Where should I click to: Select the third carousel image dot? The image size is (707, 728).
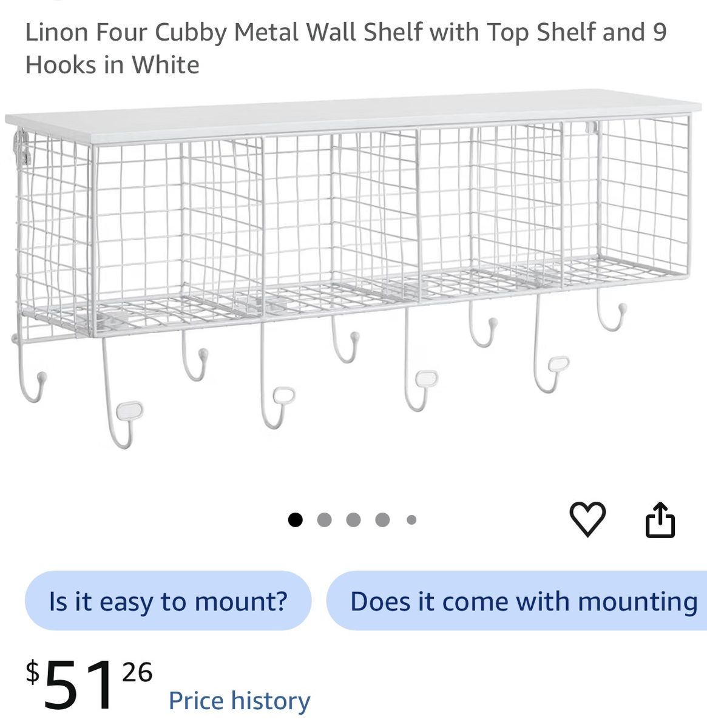tap(353, 520)
